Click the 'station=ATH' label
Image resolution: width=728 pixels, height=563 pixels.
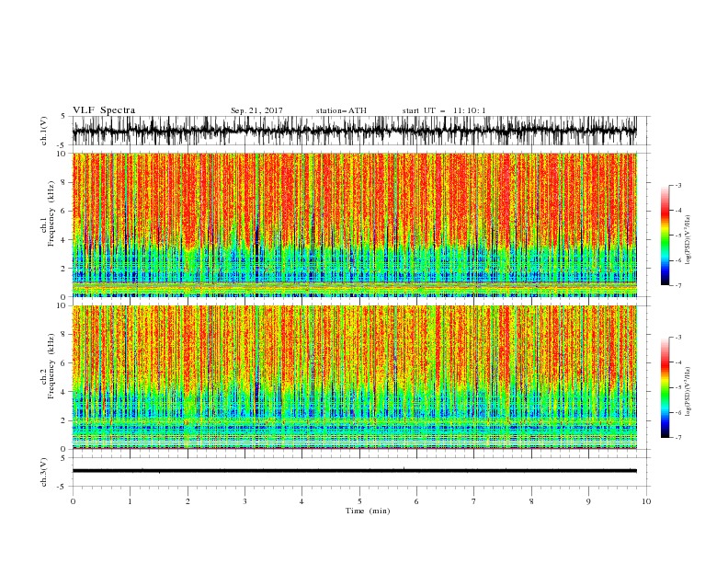[341, 110]
